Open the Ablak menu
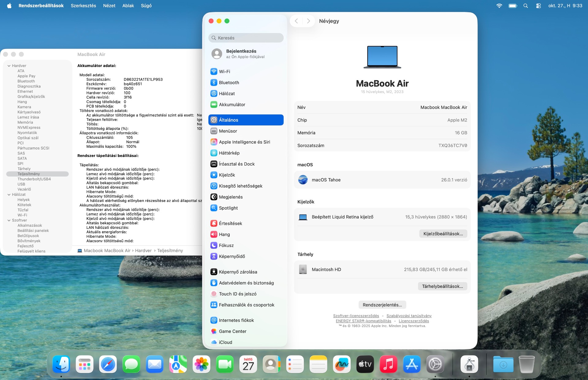This screenshot has height=380, width=588. click(x=128, y=6)
